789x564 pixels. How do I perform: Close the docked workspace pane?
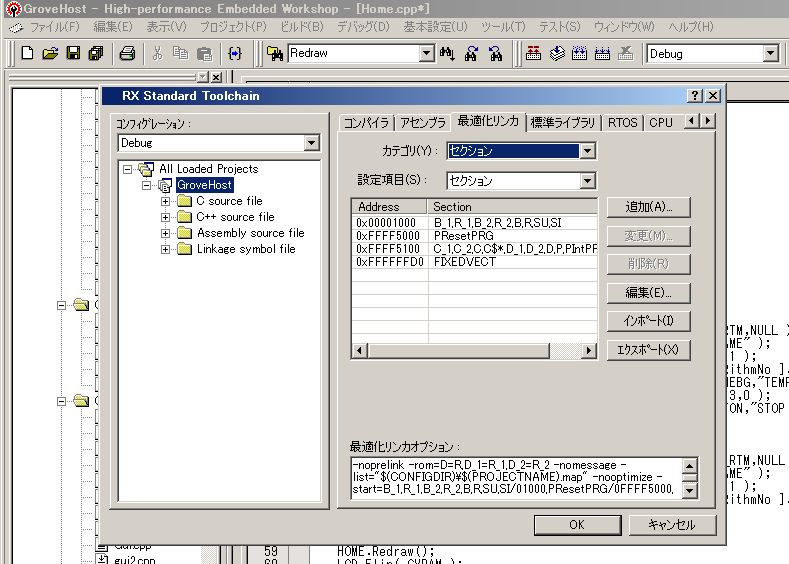[216, 77]
